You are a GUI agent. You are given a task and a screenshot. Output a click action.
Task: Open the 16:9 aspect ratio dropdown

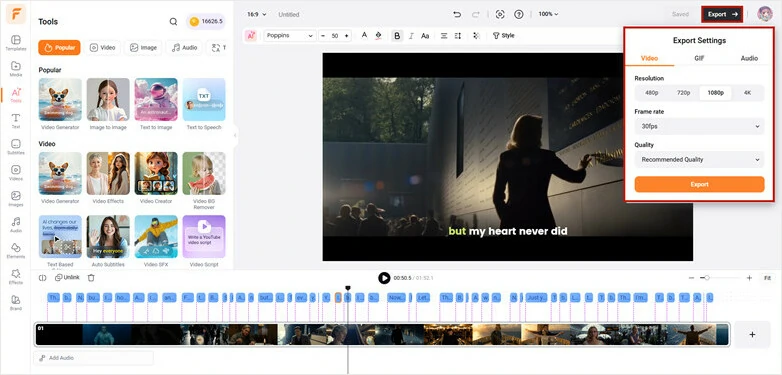point(257,14)
